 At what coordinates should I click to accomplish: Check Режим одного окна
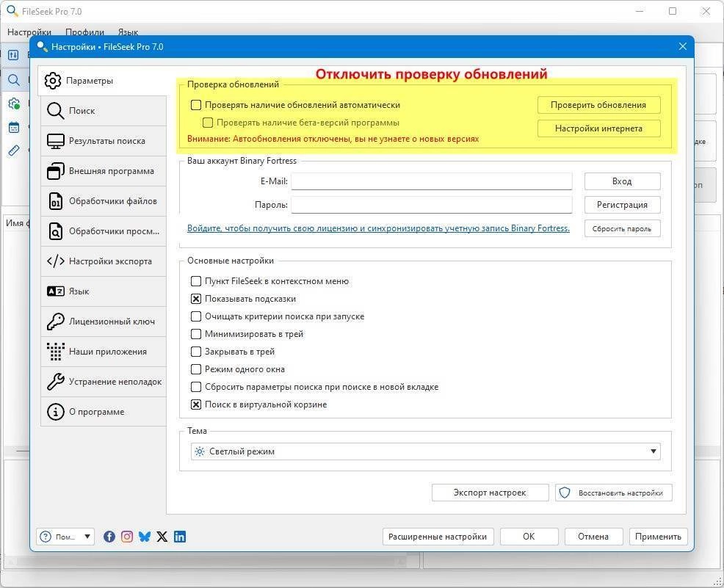pyautogui.click(x=196, y=369)
